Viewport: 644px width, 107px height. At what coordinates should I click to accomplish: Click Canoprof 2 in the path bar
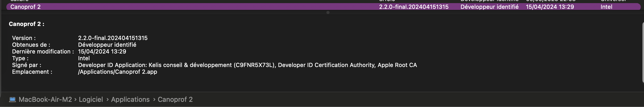pyautogui.click(x=175, y=99)
